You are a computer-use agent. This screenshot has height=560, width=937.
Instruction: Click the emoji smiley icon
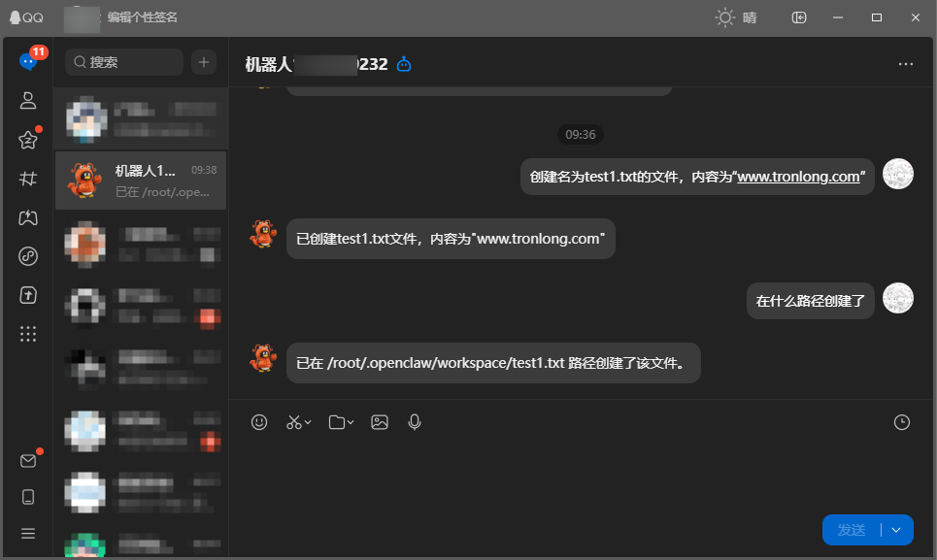[258, 422]
